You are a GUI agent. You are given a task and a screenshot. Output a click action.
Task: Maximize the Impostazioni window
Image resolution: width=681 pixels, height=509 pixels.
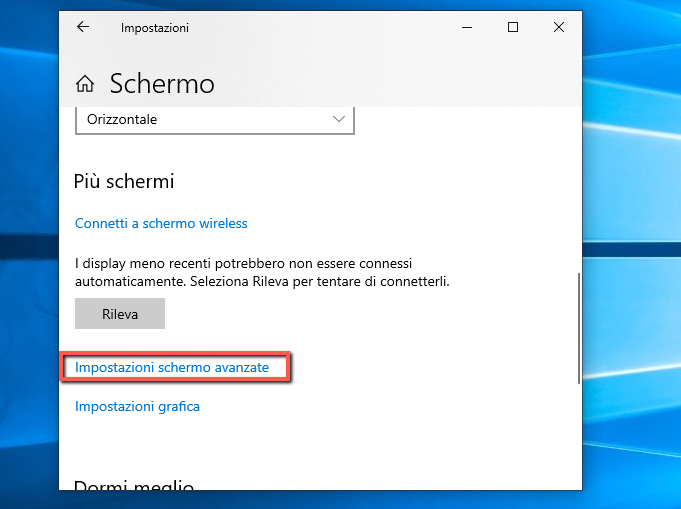pyautogui.click(x=512, y=28)
